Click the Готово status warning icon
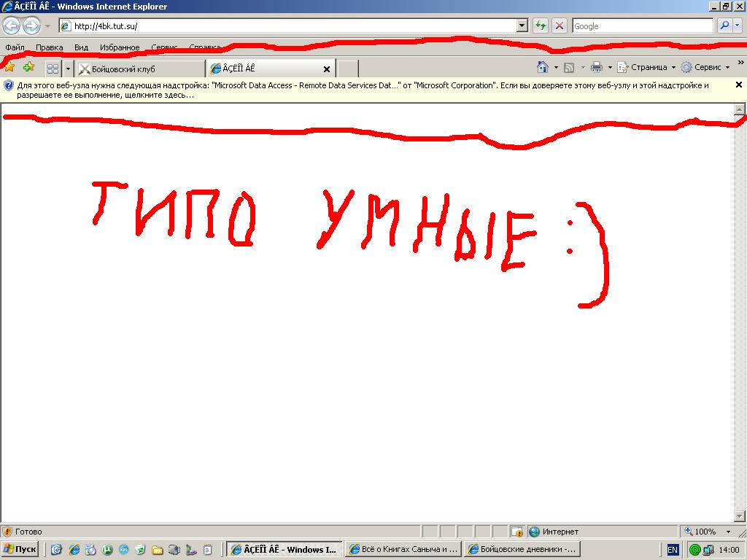 (x=7, y=532)
